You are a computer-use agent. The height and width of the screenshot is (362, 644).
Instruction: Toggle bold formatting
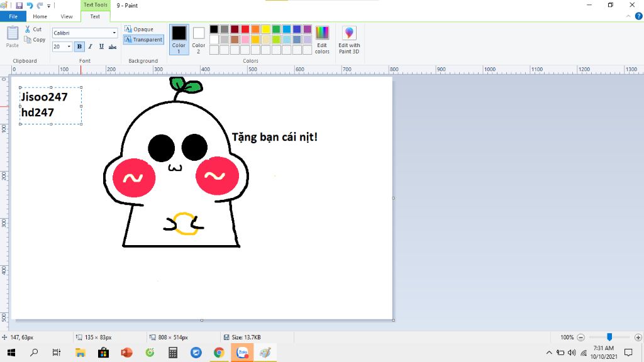(79, 47)
